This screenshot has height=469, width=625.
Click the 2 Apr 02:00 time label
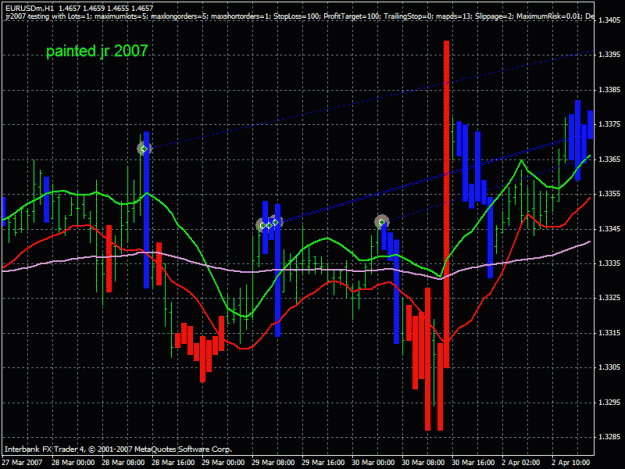[521, 463]
